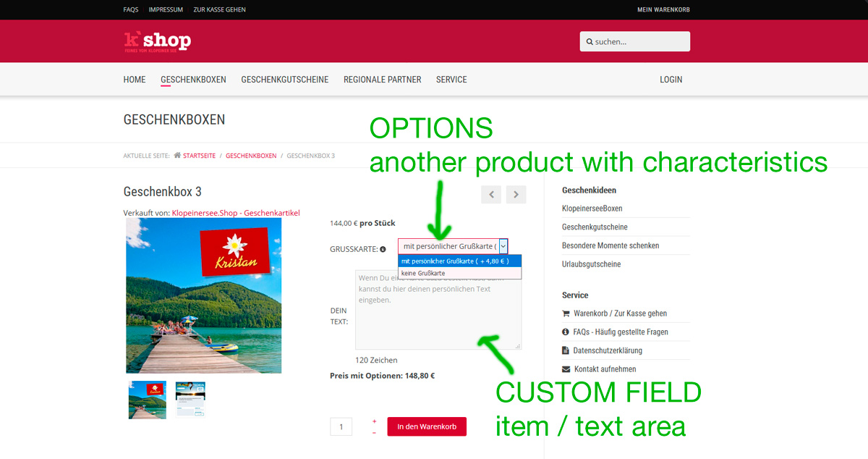This screenshot has width=868, height=459.
Task: Click the 'Service' sidebar heading
Action: pyautogui.click(x=575, y=295)
